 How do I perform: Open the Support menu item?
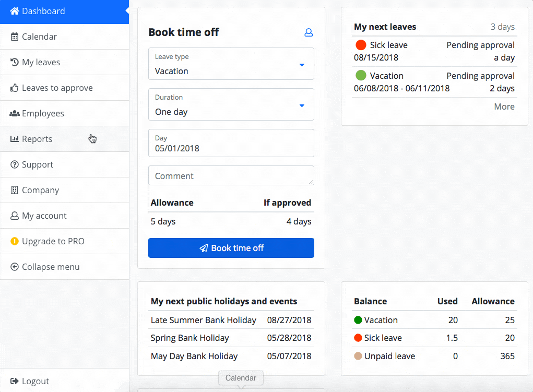(38, 164)
